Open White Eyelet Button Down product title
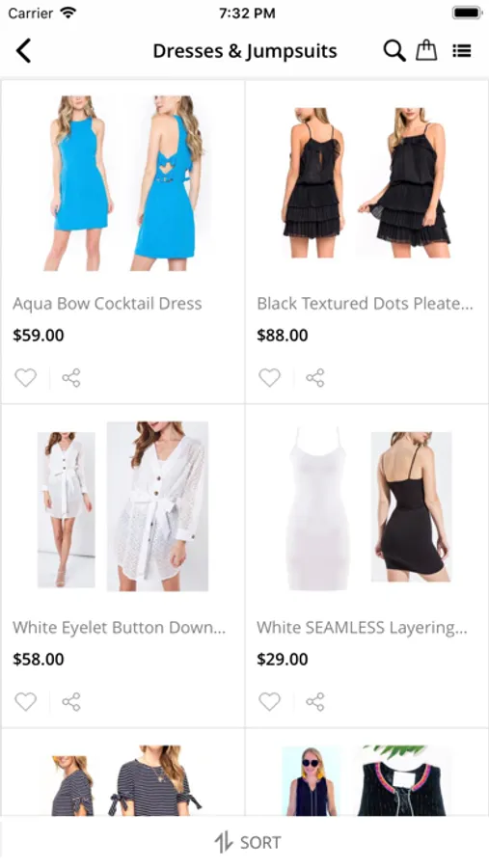Screen dimensions: 489x868 tap(119, 627)
